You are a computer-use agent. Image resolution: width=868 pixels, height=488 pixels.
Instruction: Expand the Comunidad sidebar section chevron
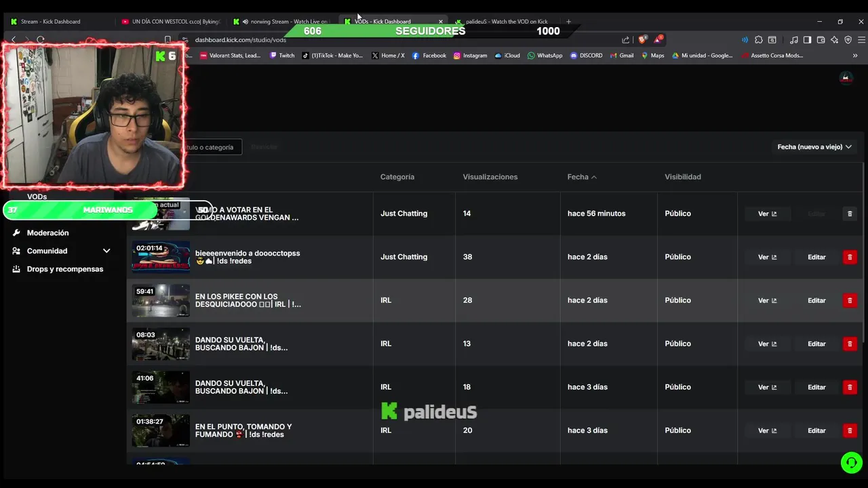(106, 251)
